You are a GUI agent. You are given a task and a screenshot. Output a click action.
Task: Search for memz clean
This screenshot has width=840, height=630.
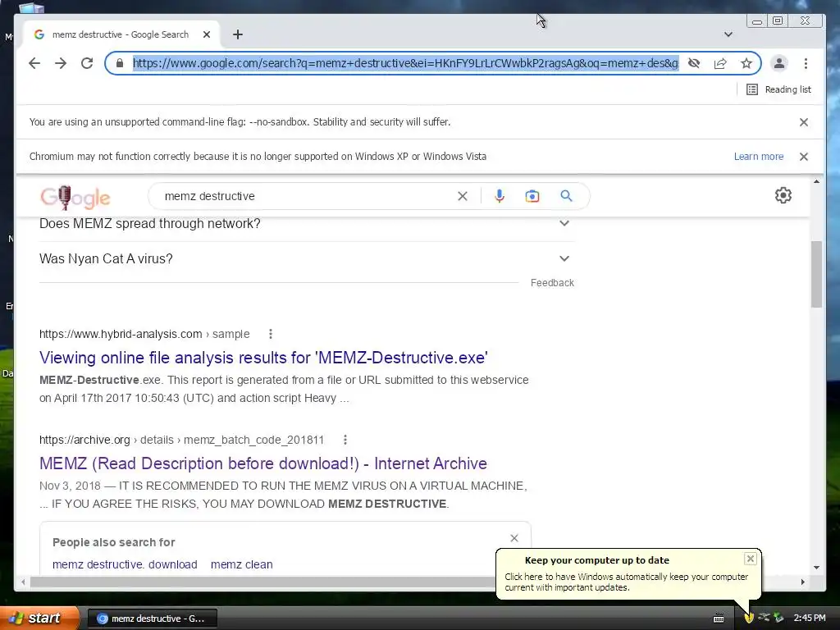point(242,564)
